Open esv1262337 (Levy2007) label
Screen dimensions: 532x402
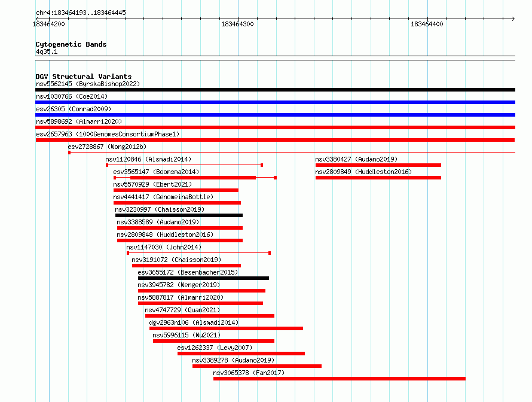tap(215, 348)
